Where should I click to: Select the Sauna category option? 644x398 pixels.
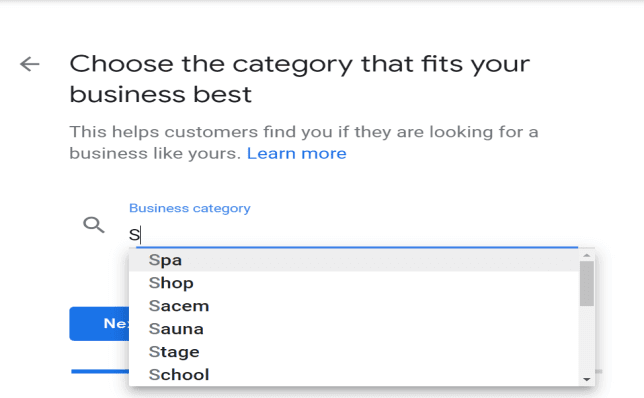[x=354, y=329]
